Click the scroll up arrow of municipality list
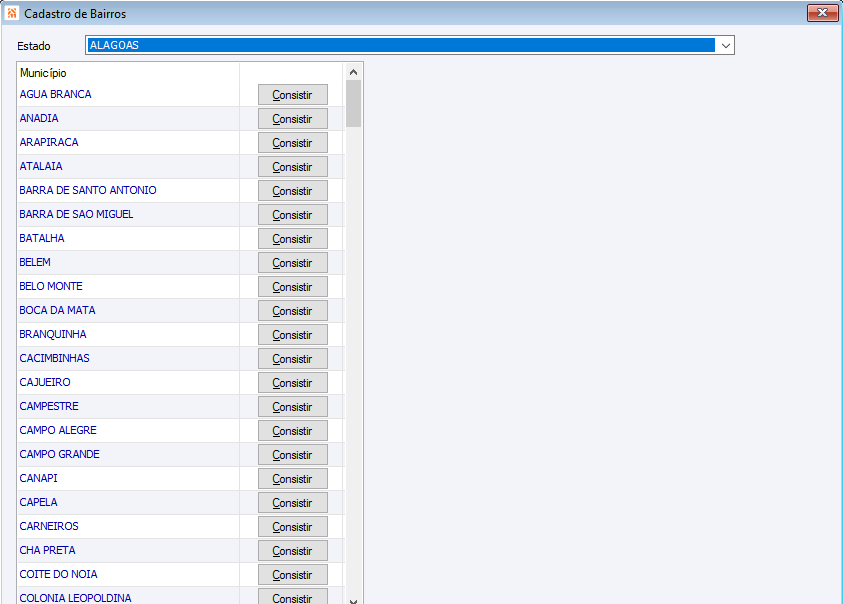Screen dimensions: 843x604 353,72
